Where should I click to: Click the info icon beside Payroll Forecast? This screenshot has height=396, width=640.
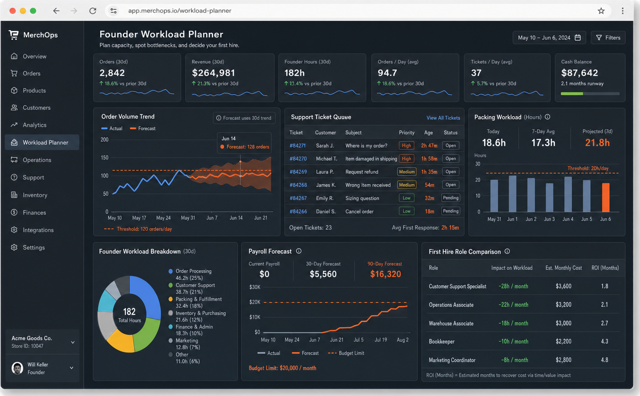[x=299, y=251]
